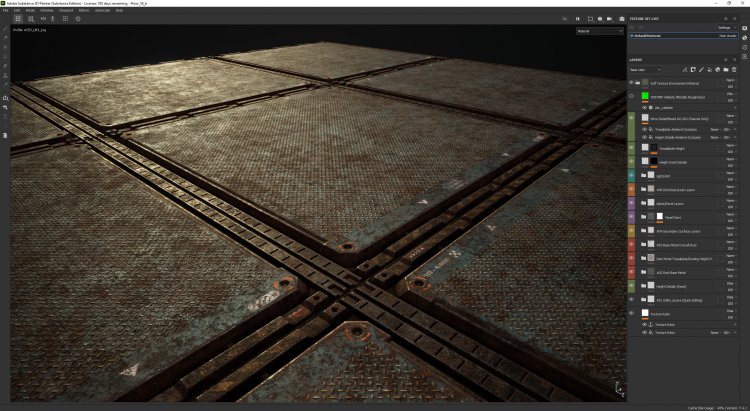Click the add folder icon in Layers toolbar
Screen dimensions: 750x411
point(726,69)
